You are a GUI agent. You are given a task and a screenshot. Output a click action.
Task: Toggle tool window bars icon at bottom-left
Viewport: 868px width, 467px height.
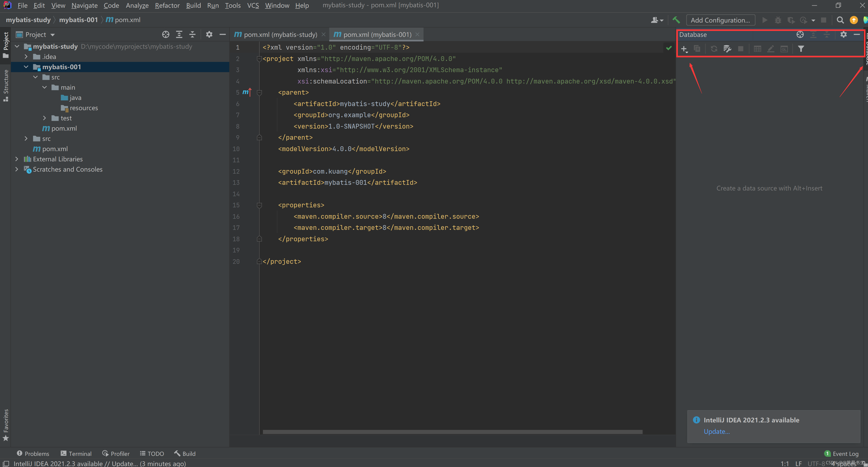[x=6, y=464]
